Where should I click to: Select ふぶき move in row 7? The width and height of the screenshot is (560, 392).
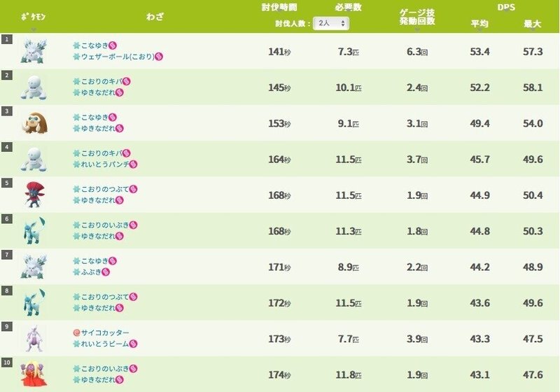pyautogui.click(x=91, y=272)
